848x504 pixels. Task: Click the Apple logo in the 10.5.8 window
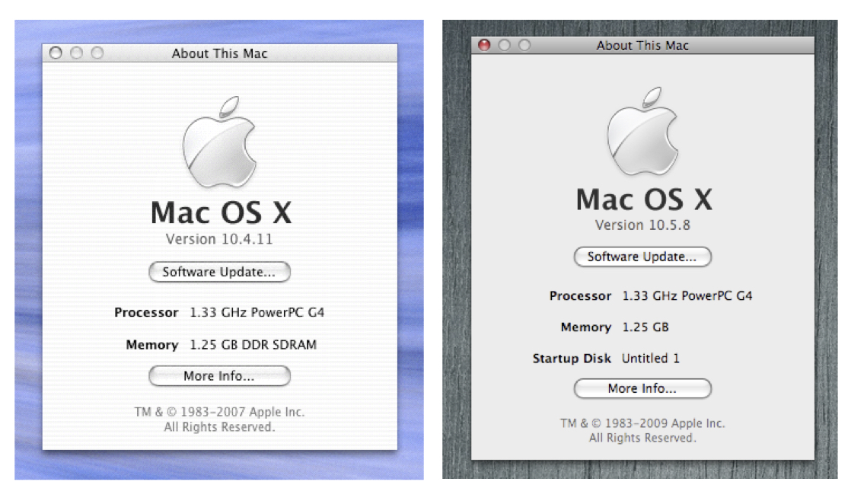click(642, 131)
